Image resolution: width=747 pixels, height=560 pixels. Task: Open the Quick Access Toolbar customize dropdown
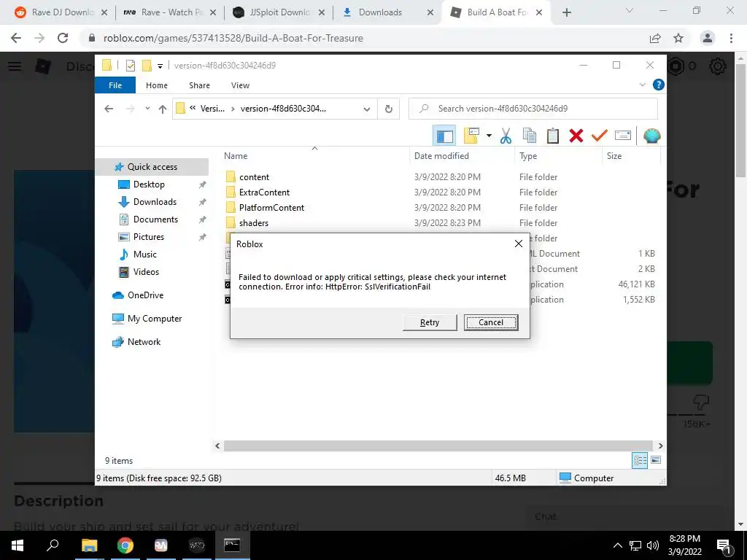pos(160,66)
